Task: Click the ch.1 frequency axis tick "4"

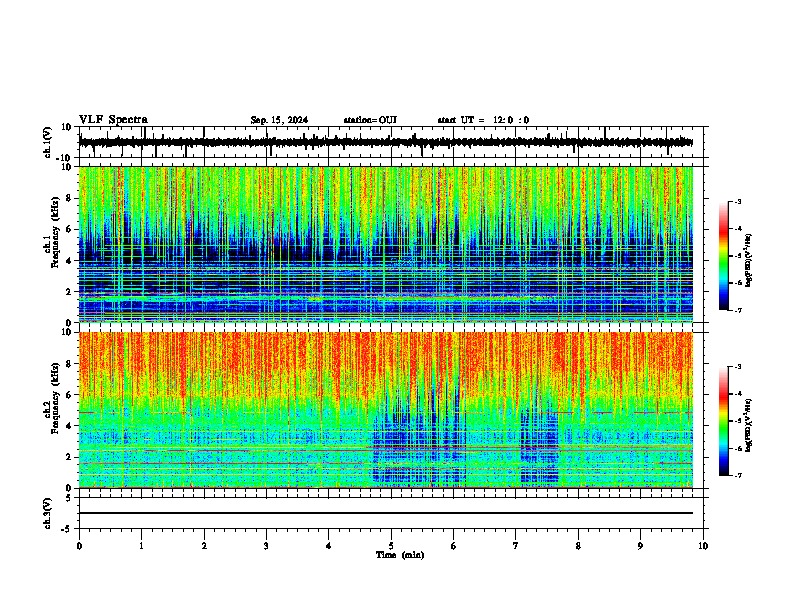Action: [x=70, y=261]
